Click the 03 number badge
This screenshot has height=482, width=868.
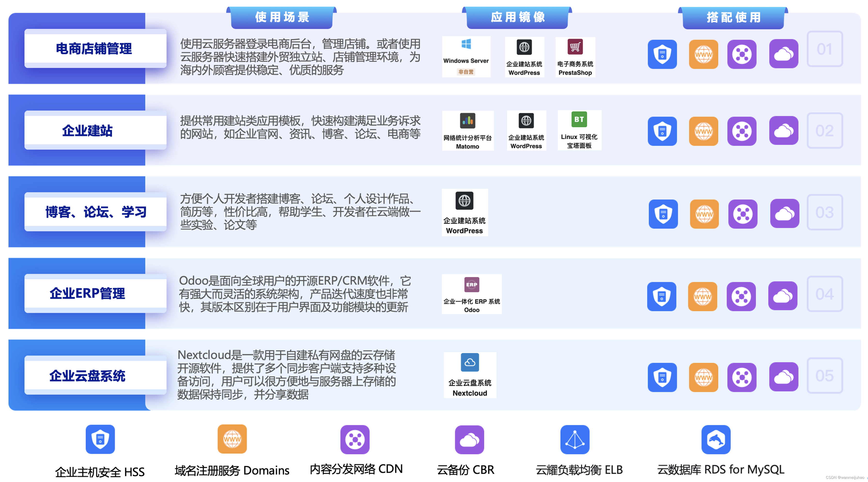click(x=825, y=212)
